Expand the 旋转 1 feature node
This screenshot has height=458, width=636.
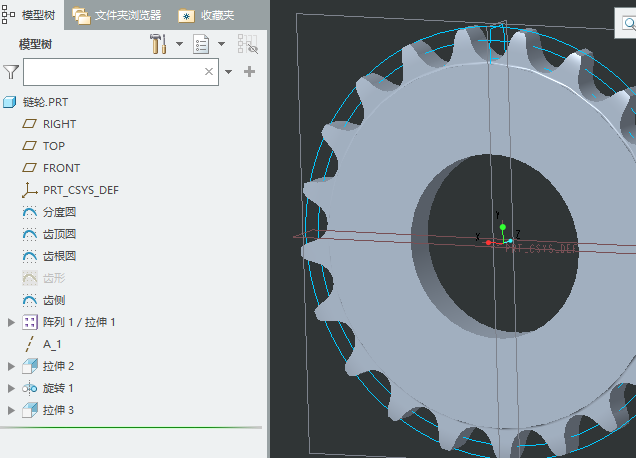(12, 388)
